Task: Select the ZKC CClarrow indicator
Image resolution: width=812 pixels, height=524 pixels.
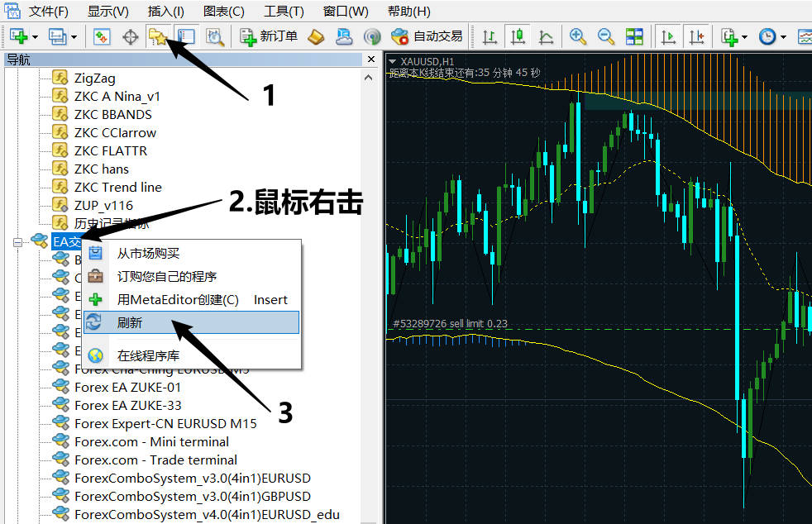Action: pos(115,132)
